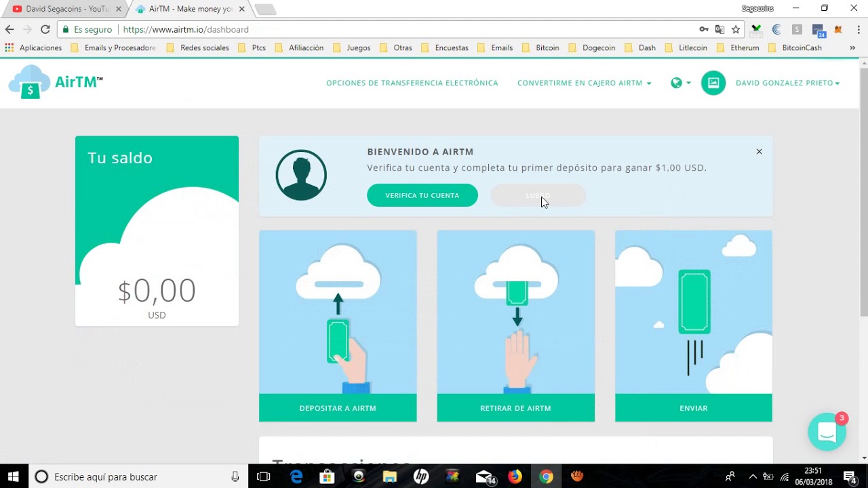Click the Verifica tu cuenta button
The image size is (868, 488).
click(422, 195)
